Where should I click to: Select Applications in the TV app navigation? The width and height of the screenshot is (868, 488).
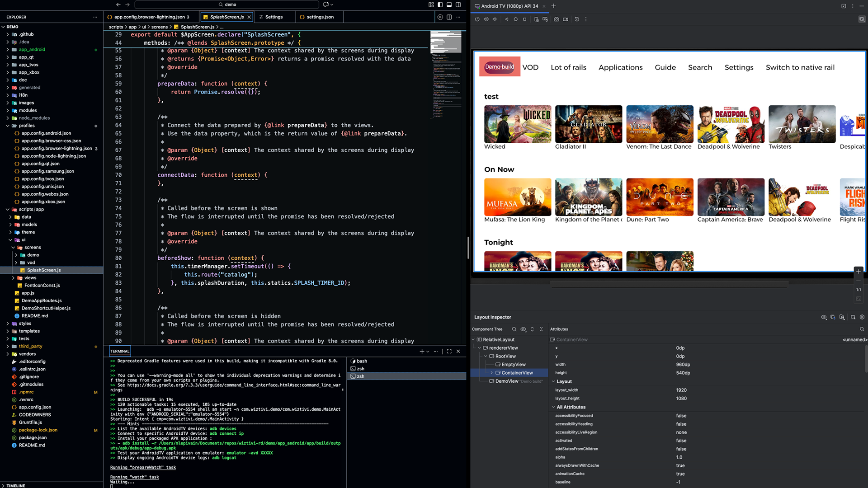coord(620,67)
